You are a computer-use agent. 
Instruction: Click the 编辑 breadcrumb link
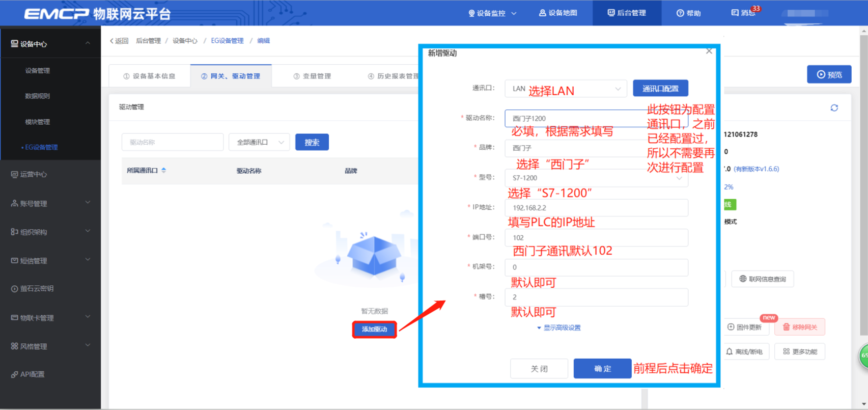263,41
